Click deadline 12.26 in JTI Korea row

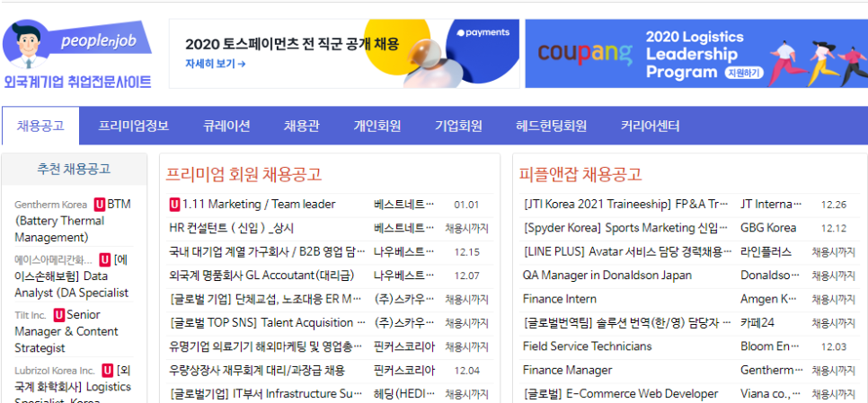[x=834, y=205]
